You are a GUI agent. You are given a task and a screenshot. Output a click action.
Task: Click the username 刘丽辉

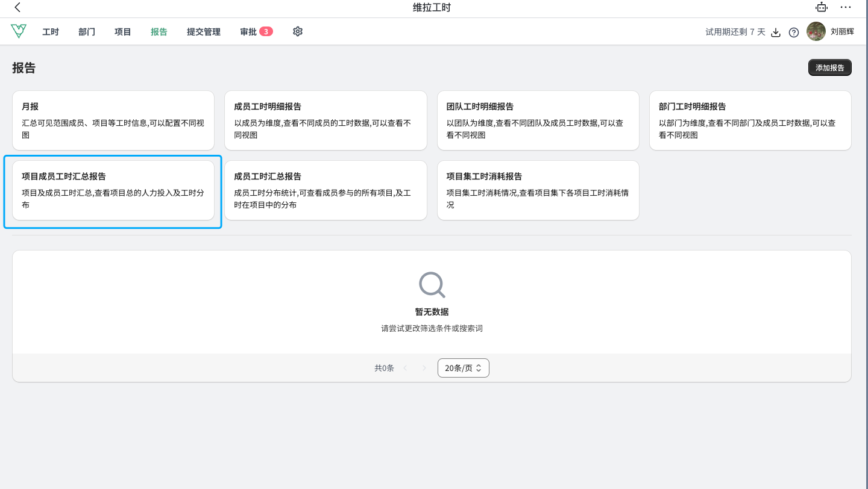click(842, 32)
